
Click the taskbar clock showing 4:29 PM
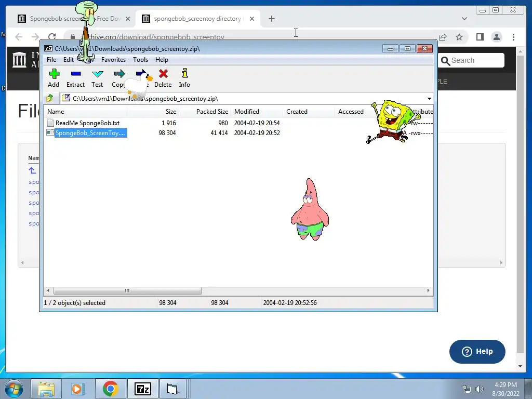506,389
